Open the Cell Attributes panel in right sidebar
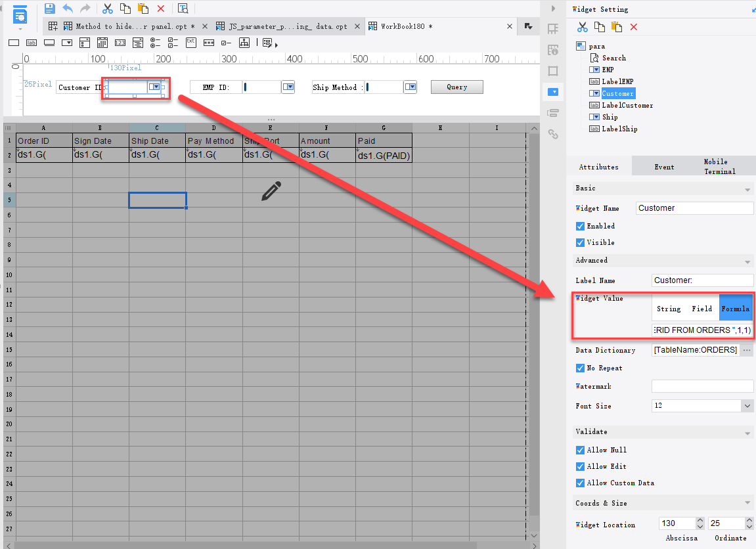Screen dimensions: 756x549 [553, 49]
